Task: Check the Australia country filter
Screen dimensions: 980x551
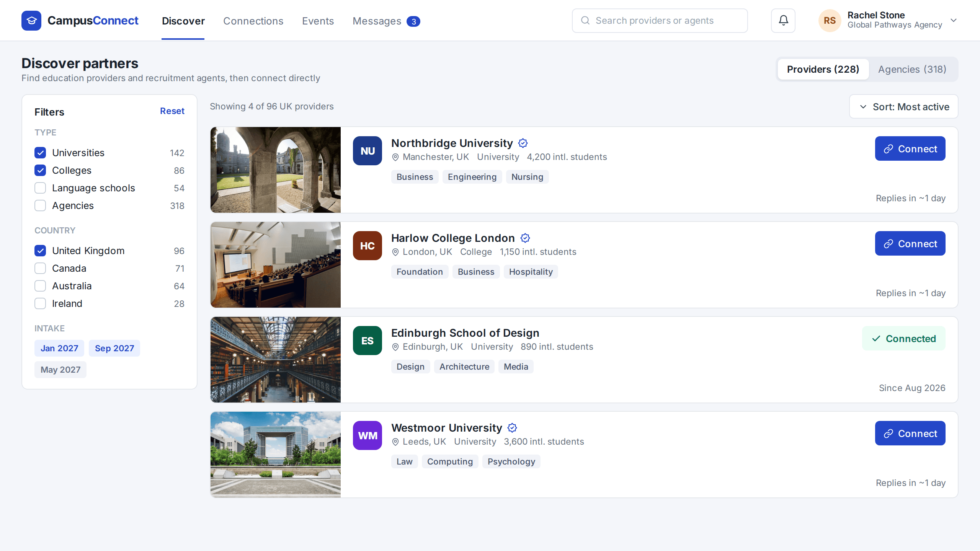Action: click(x=40, y=286)
